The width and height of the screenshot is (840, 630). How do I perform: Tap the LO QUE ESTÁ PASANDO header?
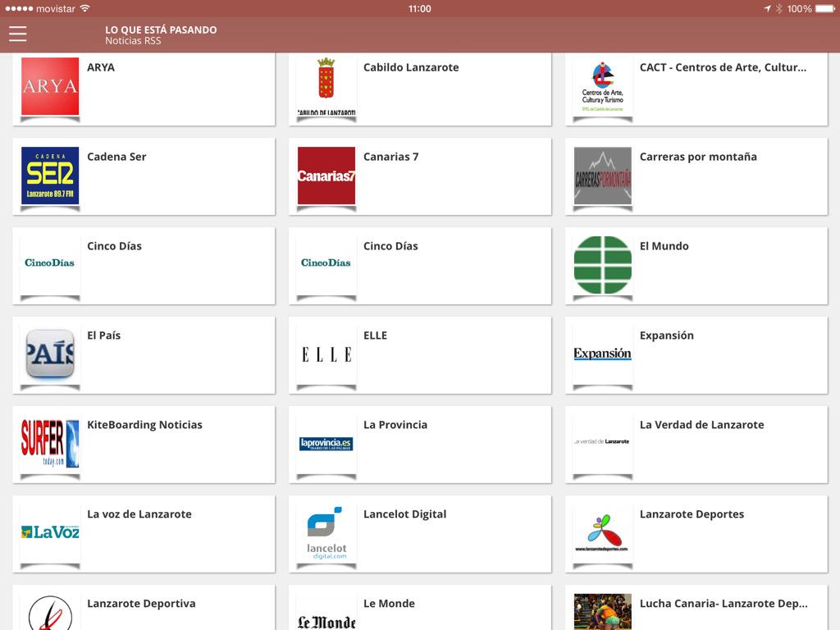click(161, 30)
